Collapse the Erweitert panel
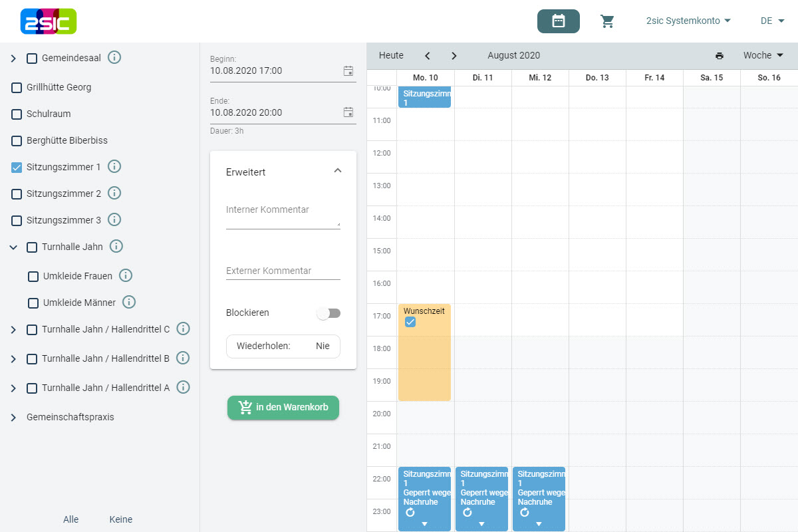The width and height of the screenshot is (798, 532). [x=337, y=171]
